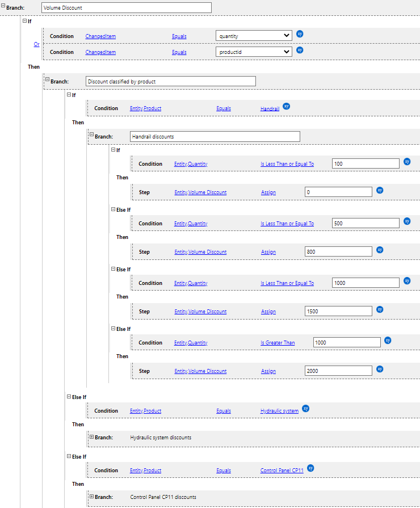Expand the Control Panel CP11 discounts branch

(x=91, y=497)
